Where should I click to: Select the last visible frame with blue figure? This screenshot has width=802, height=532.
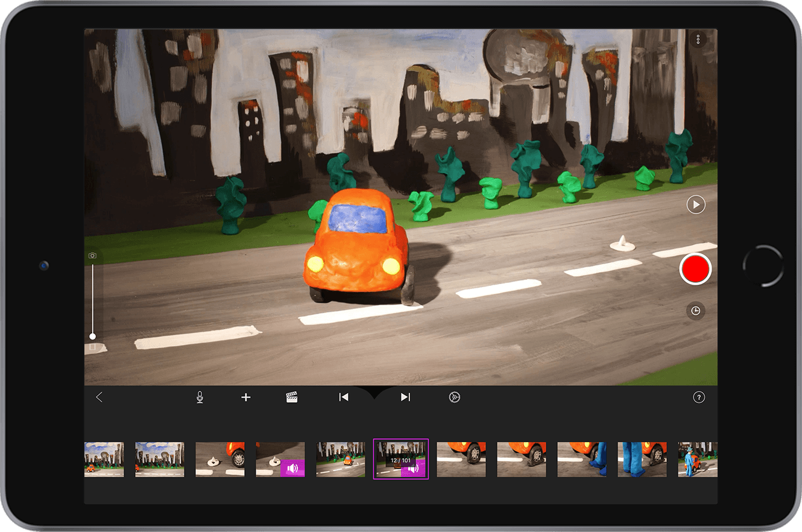[698, 460]
